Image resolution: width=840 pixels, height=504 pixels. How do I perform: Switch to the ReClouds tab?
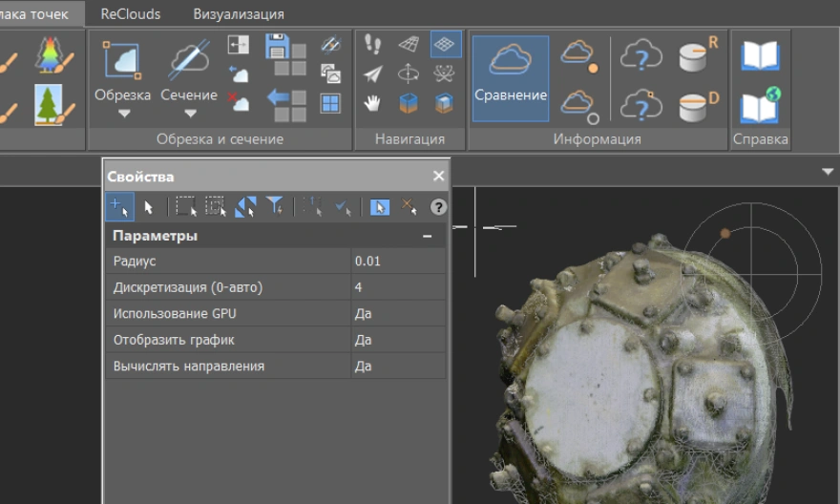[x=131, y=14]
